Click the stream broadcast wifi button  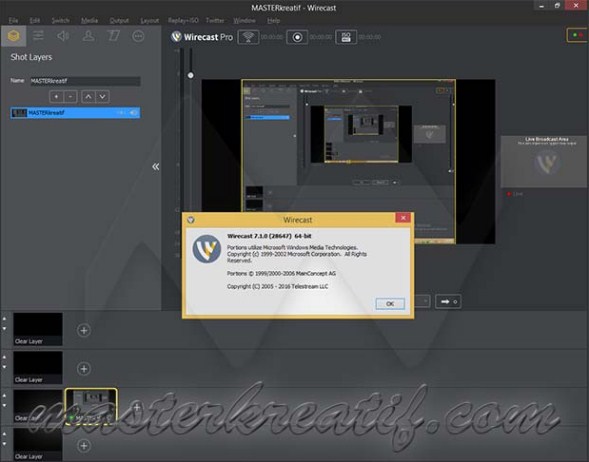tap(248, 37)
